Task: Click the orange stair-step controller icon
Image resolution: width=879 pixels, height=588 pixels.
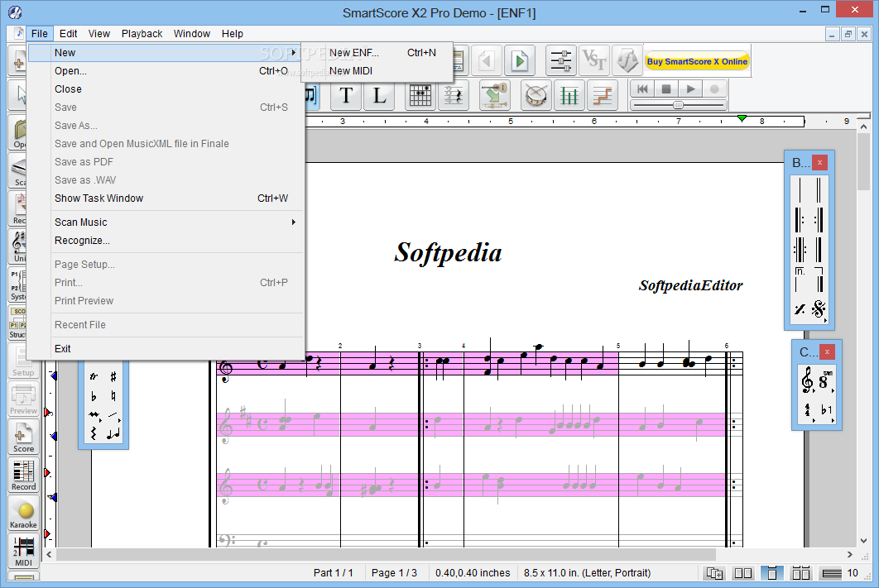Action: [x=603, y=96]
